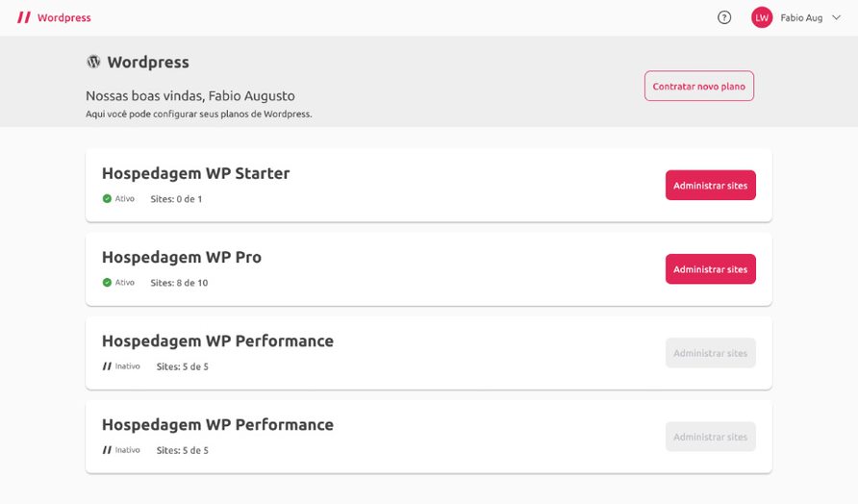The height and width of the screenshot is (504, 858).
Task: Select the Hospedagem WP Pro title
Action: pyautogui.click(x=182, y=257)
